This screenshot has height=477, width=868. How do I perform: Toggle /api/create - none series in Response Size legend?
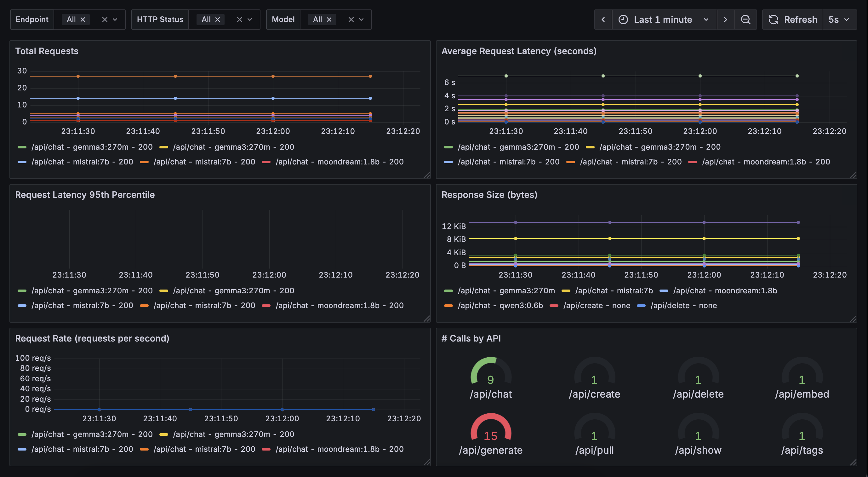596,305
